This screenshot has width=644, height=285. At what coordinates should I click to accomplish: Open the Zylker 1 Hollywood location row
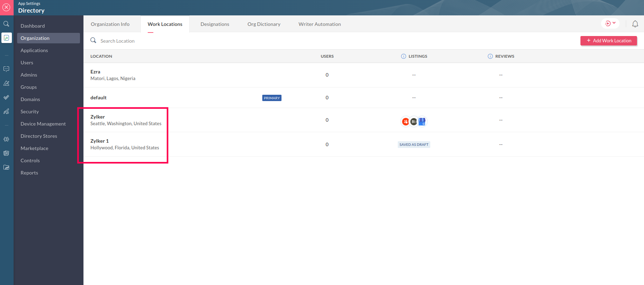pyautogui.click(x=364, y=144)
